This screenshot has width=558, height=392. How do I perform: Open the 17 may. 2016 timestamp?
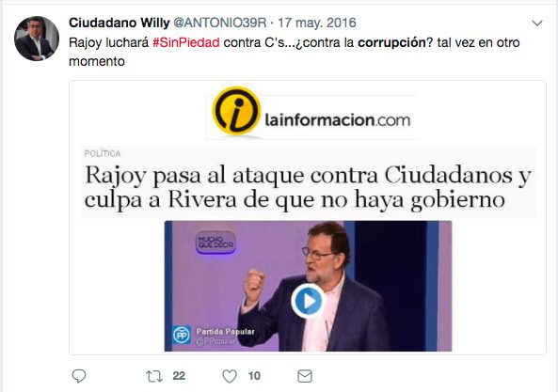[x=317, y=23]
